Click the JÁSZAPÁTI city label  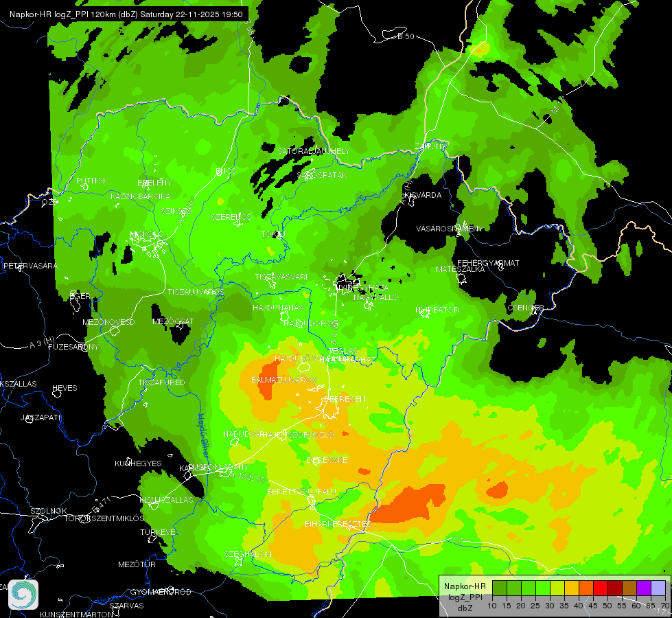(x=41, y=417)
